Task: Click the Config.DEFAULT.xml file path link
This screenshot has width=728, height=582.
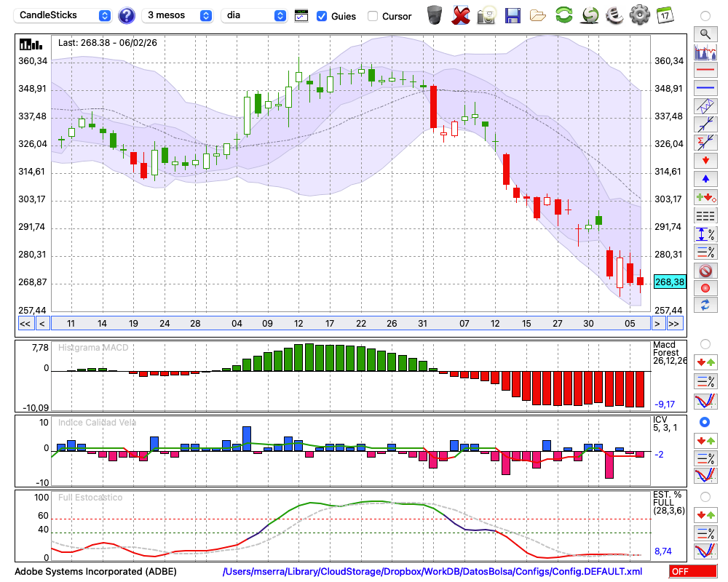Action: click(x=432, y=572)
